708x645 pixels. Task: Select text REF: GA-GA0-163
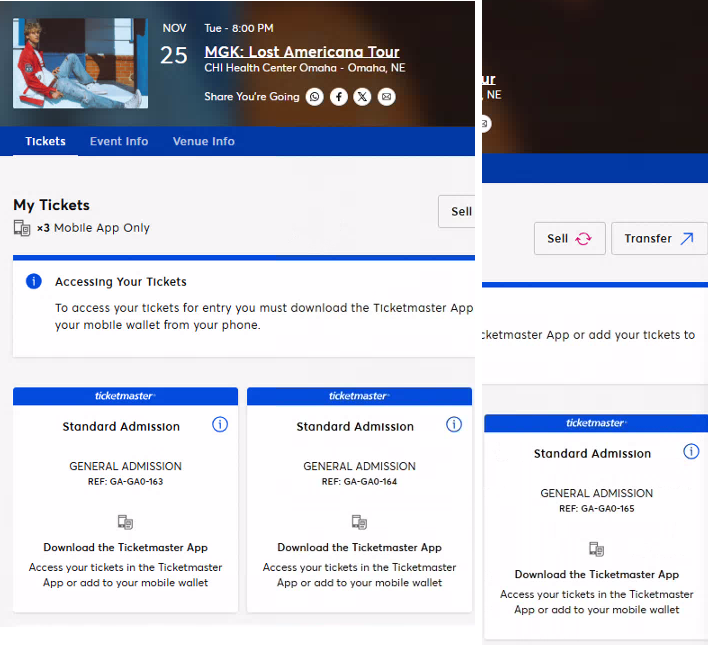point(126,481)
